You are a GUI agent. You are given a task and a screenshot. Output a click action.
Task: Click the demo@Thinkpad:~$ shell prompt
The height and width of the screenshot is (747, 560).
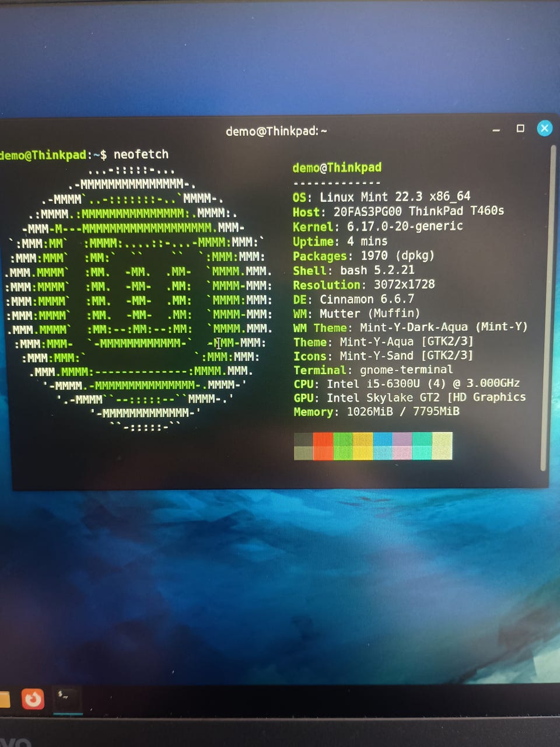tap(54, 155)
